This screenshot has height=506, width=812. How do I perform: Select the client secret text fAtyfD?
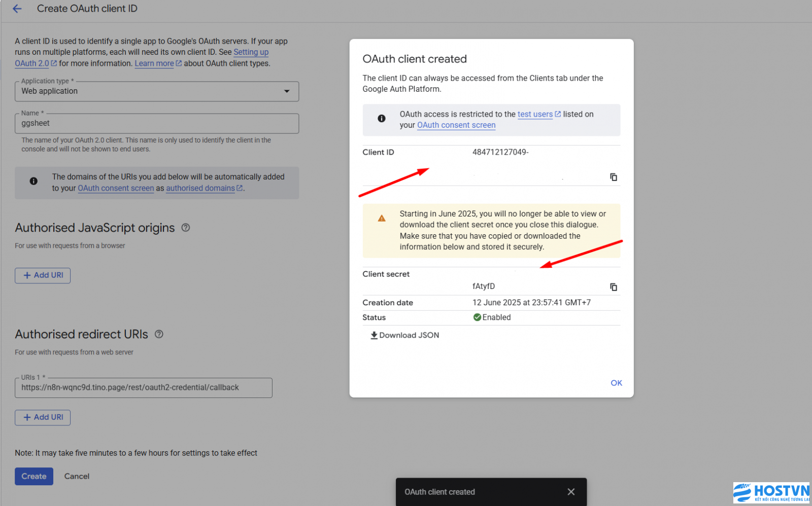click(484, 286)
